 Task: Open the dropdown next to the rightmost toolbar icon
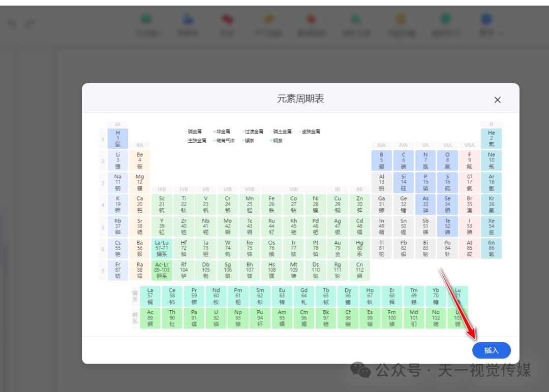500,33
